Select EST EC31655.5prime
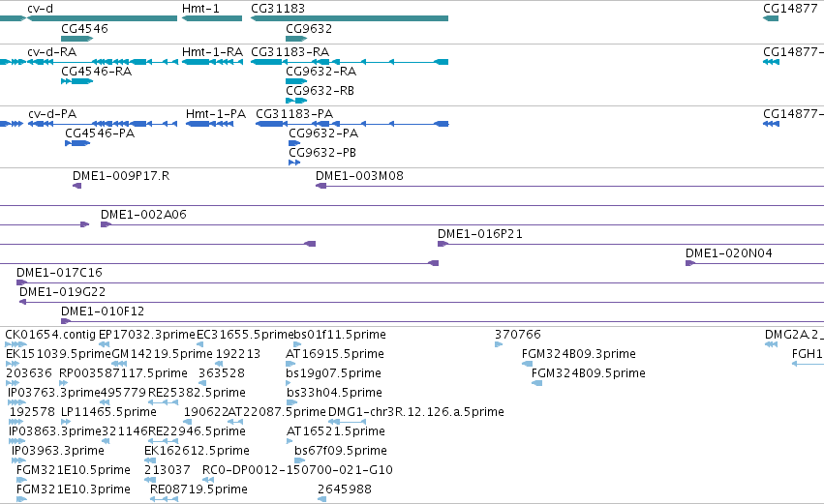 199,345
